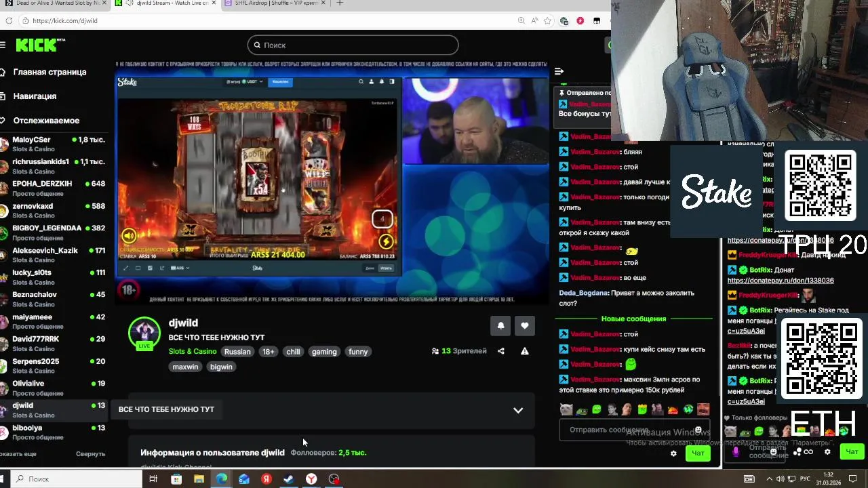Viewport: 868px width, 488px height.
Task: Open Steam from the taskbar
Action: click(288, 479)
